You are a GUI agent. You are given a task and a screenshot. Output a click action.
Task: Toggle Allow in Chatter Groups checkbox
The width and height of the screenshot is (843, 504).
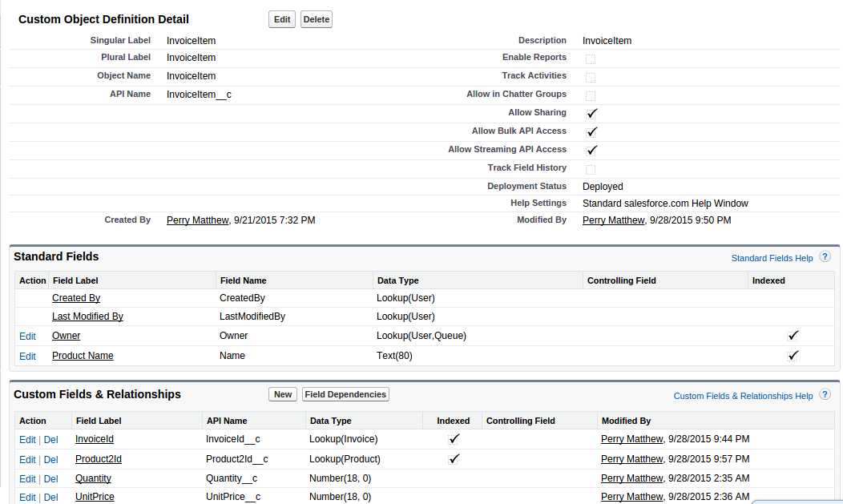(591, 96)
